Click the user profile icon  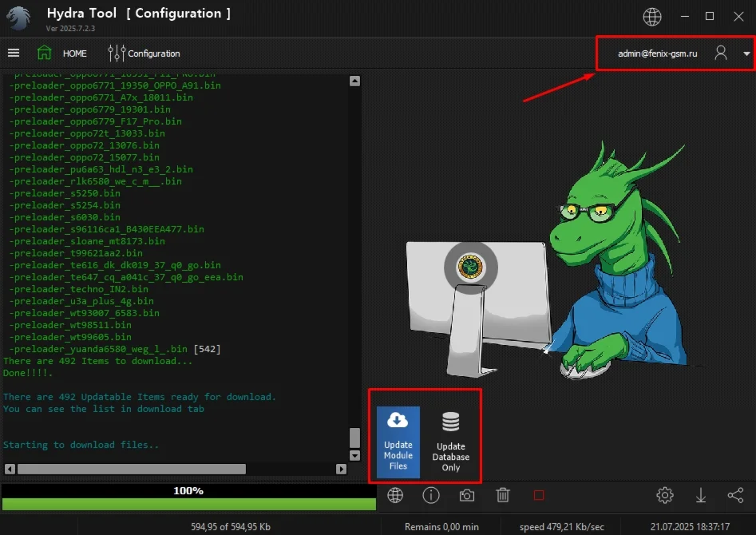pyautogui.click(x=721, y=53)
